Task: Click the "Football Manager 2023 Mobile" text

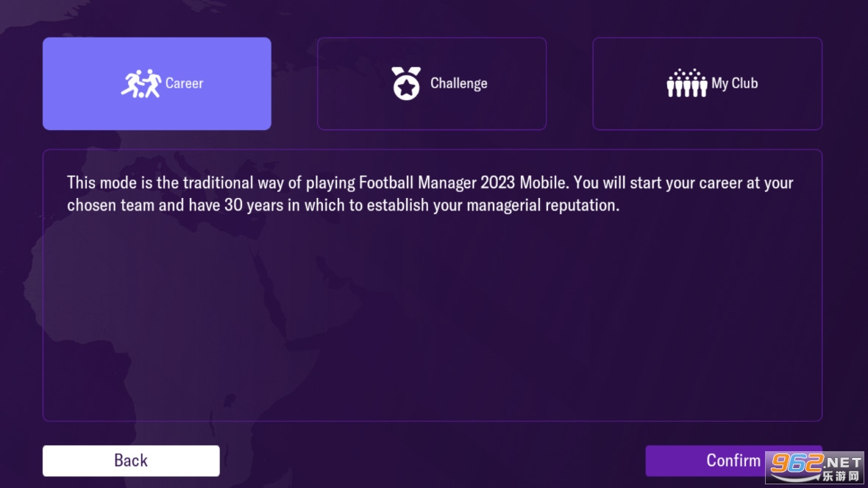Action: pyautogui.click(x=464, y=183)
